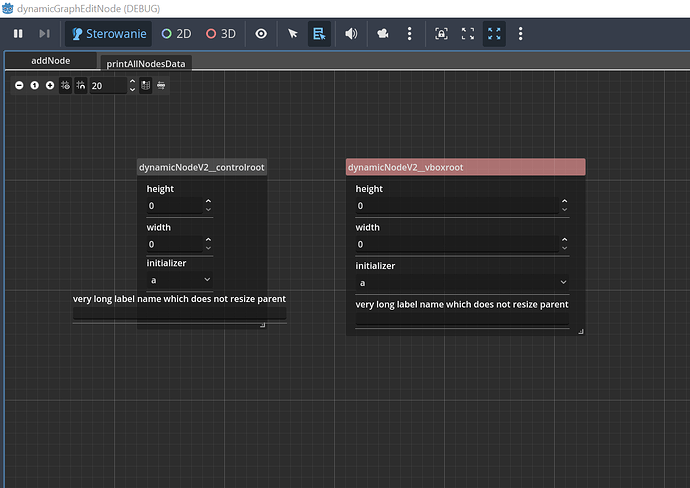Open initializer dropdown in dynamicNodeV2__vboxroot

462,283
